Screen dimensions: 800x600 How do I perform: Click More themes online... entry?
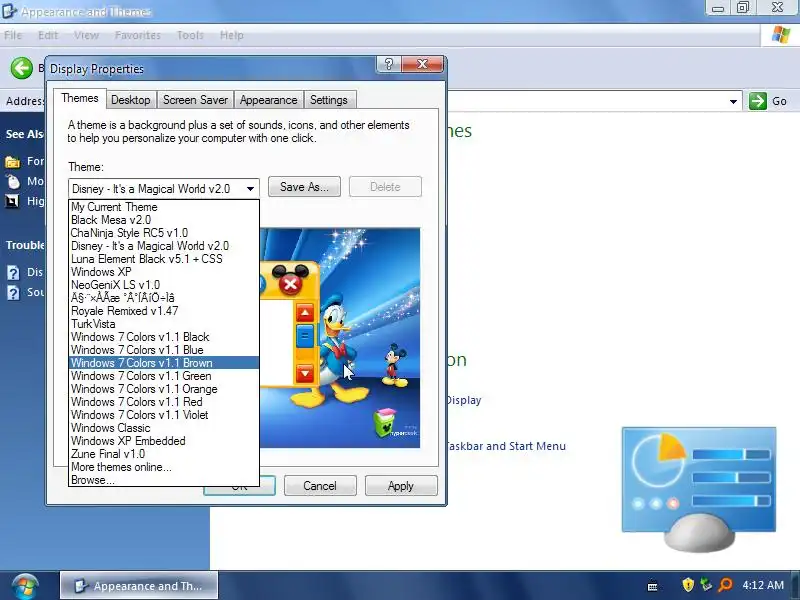(x=164, y=467)
